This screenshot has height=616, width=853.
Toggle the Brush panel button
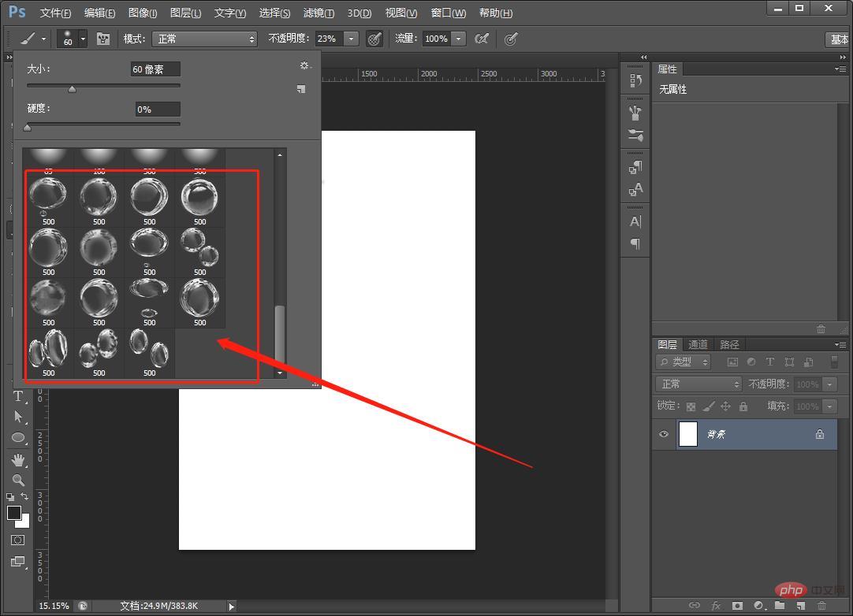[x=102, y=39]
